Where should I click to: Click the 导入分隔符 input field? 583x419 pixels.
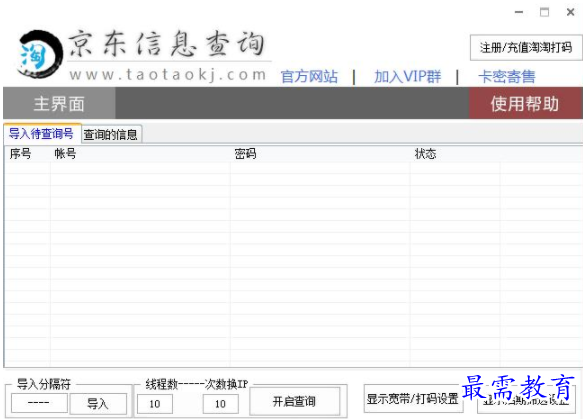[x=39, y=403]
